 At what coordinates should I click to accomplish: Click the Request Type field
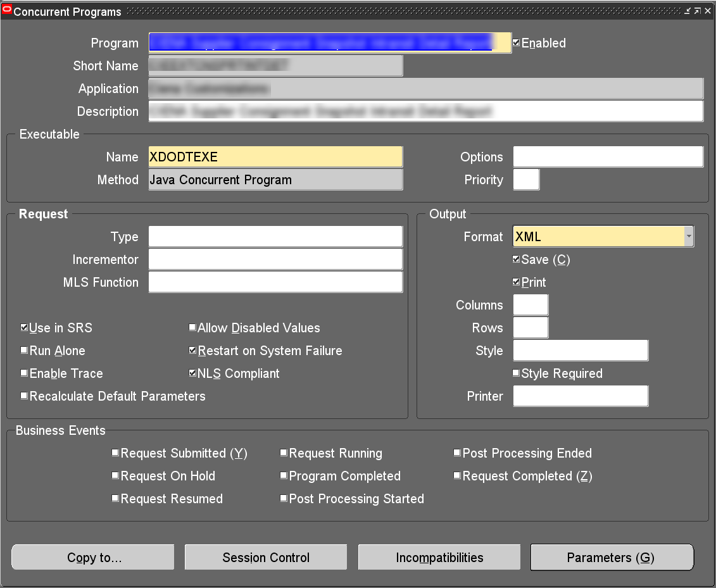(x=275, y=237)
